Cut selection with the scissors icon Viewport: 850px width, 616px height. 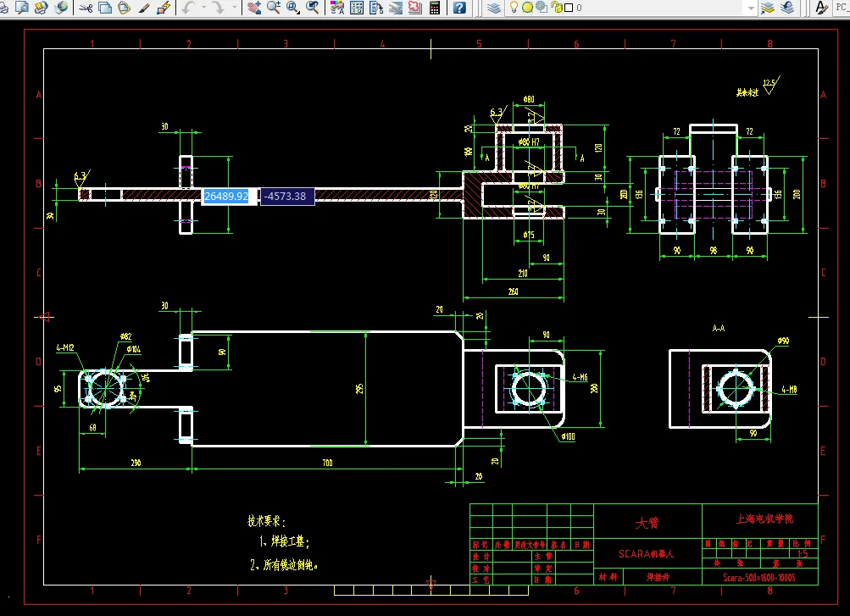[86, 8]
